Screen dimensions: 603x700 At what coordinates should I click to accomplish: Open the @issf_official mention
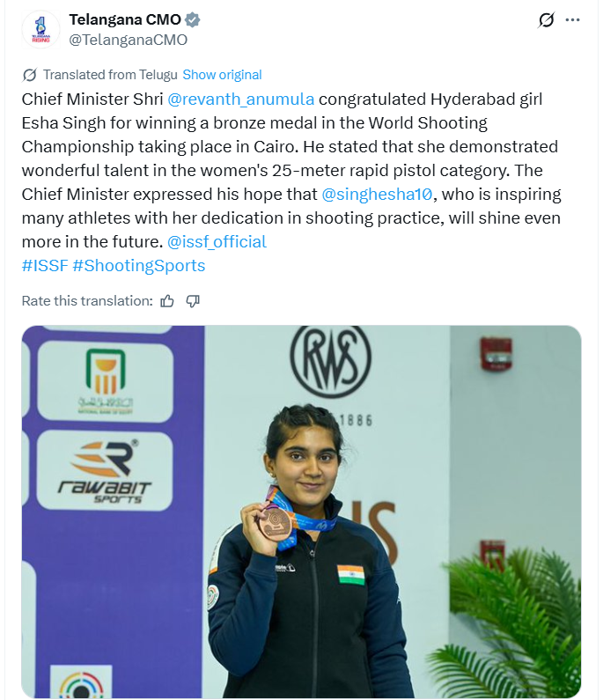click(x=217, y=241)
